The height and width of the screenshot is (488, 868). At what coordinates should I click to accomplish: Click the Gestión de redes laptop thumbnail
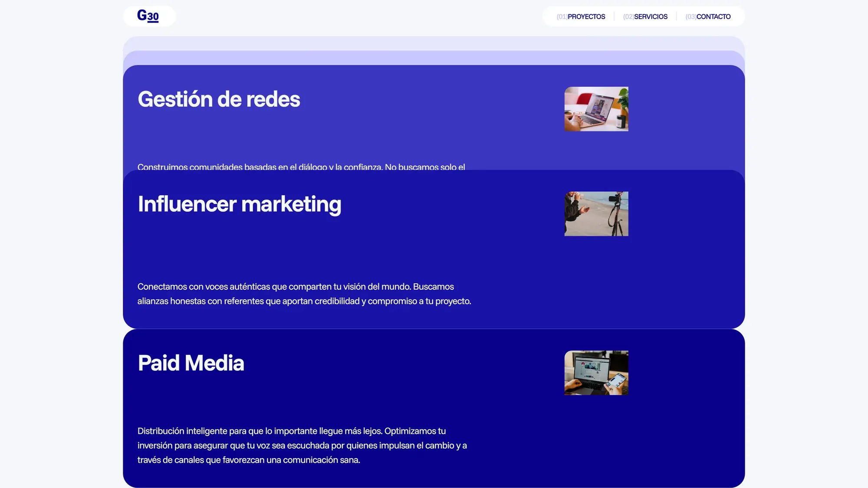tap(596, 109)
